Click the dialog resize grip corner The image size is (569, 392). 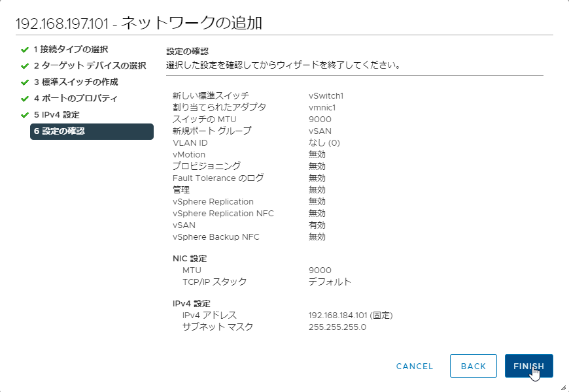(x=563, y=387)
